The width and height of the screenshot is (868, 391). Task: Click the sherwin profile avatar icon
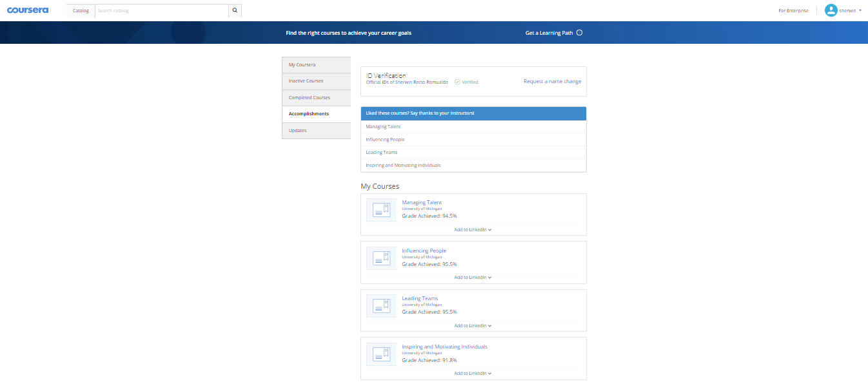[x=831, y=10]
